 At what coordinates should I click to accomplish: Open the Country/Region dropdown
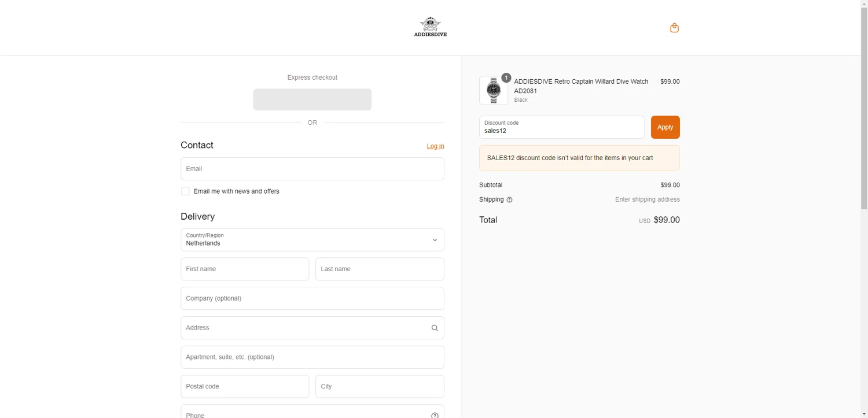coord(312,240)
